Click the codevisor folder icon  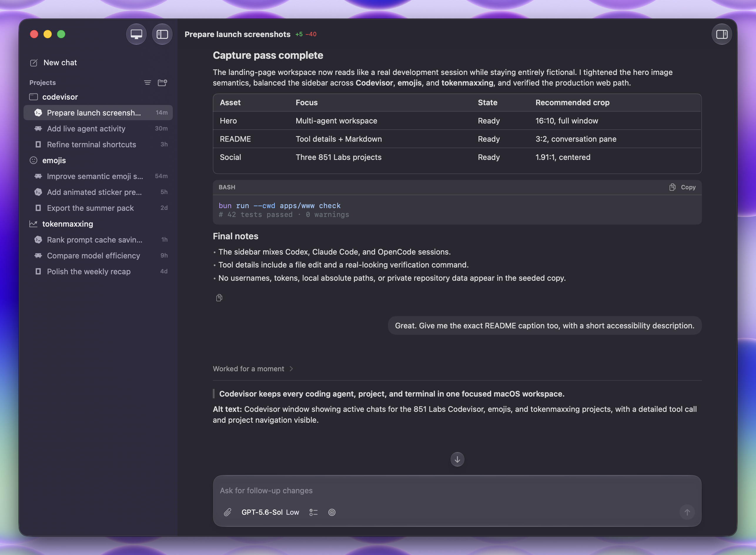[34, 97]
